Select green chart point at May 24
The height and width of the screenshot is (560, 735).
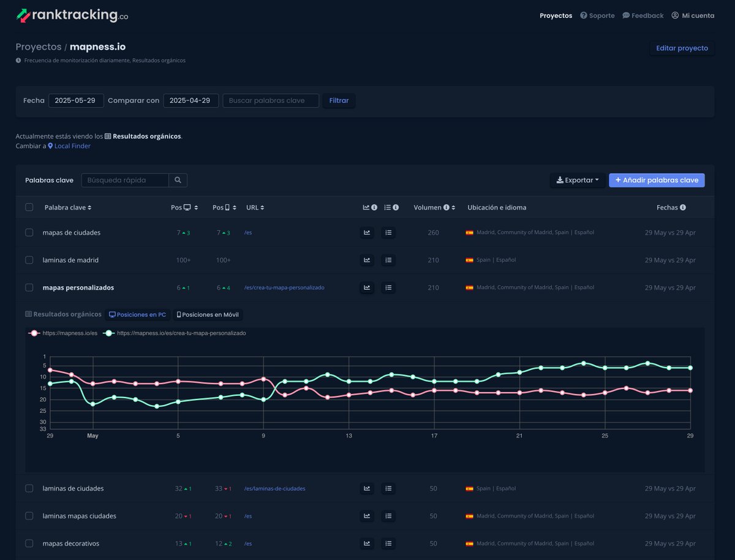pos(584,363)
